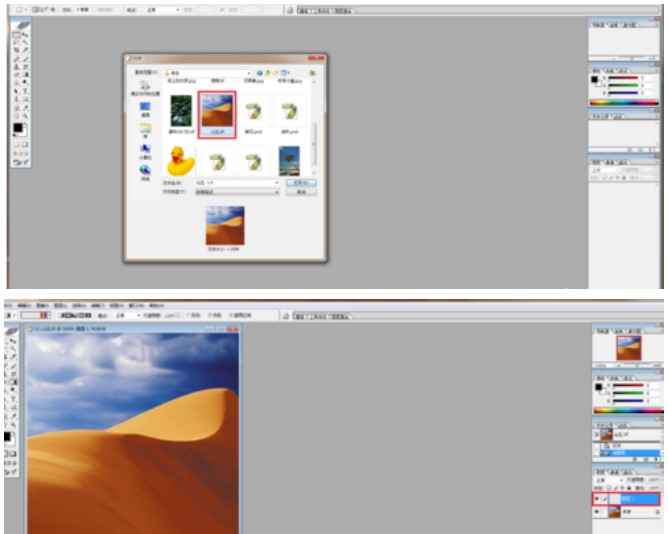
Task: Go to Network in Open dialog sidebar
Action: (145, 173)
